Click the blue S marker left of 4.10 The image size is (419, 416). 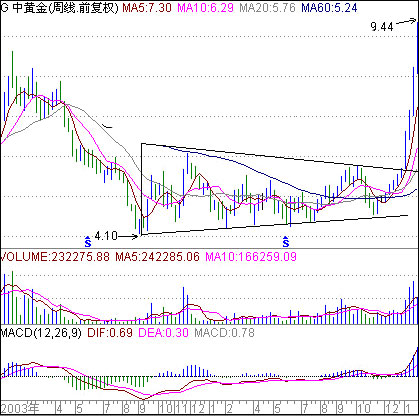coord(87,241)
